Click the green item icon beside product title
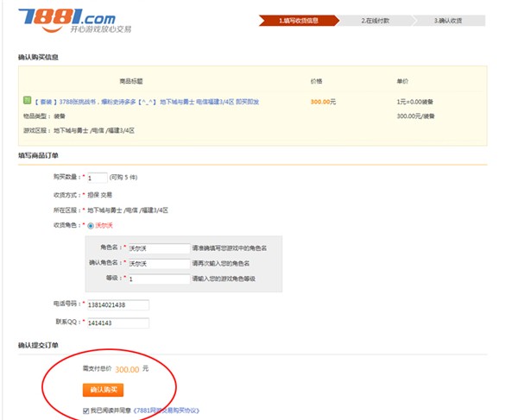 pos(27,101)
